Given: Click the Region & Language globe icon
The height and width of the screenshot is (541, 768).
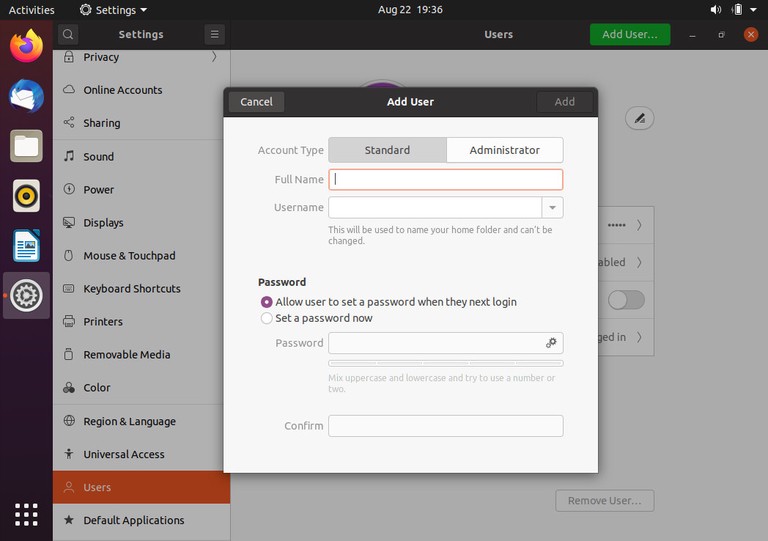Looking at the screenshot, I should tap(69, 421).
